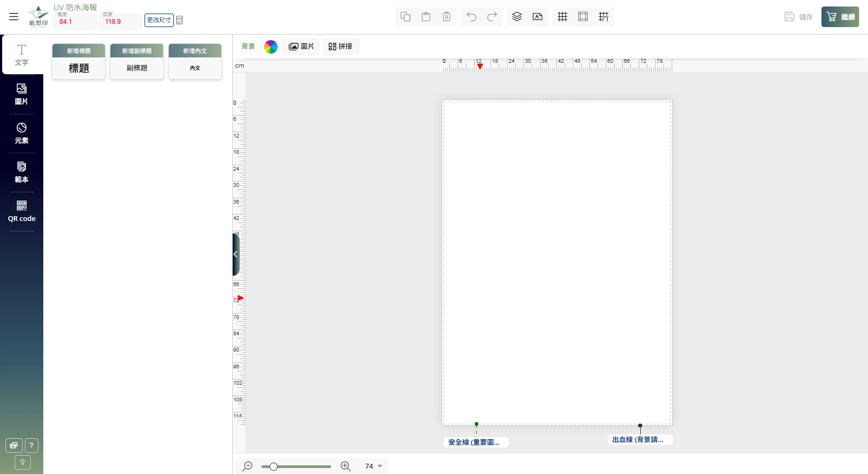The height and width of the screenshot is (474, 868).
Task: Click the UV 防水海報 product title
Action: (75, 8)
